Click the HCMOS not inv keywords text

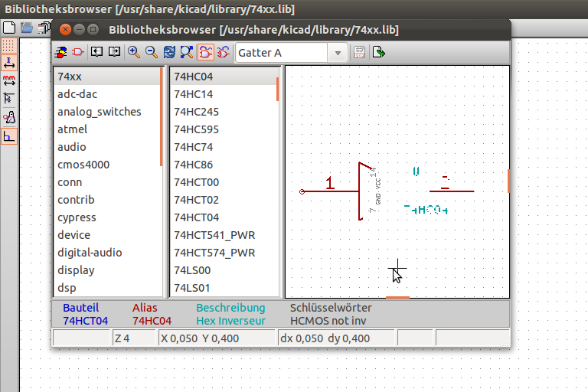click(x=328, y=321)
